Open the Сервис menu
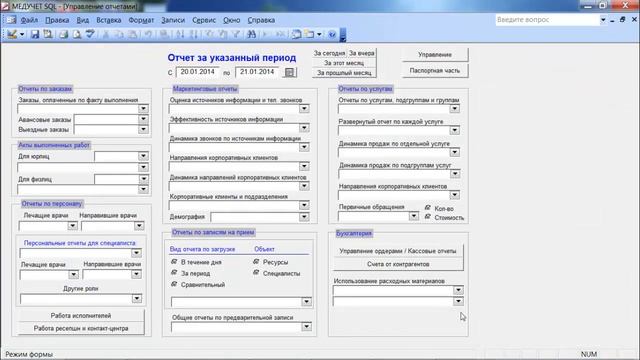This screenshot has width=640, height=360. (204, 20)
